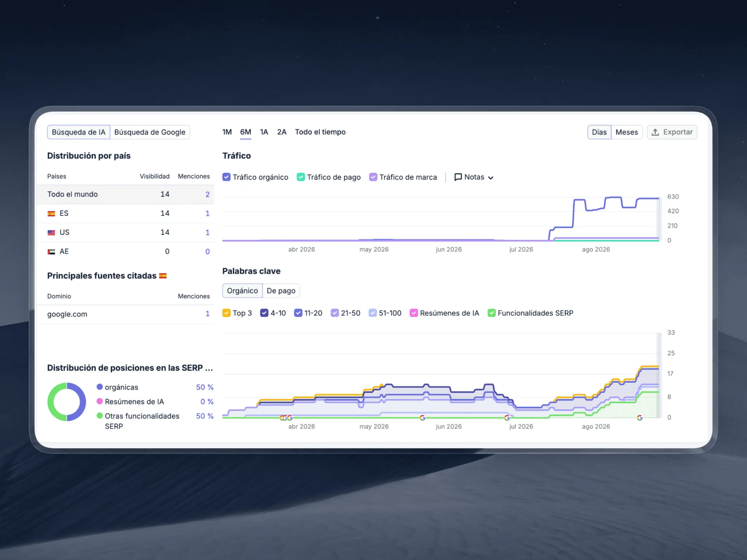
Task: Select the 1M time range
Action: [x=227, y=132]
